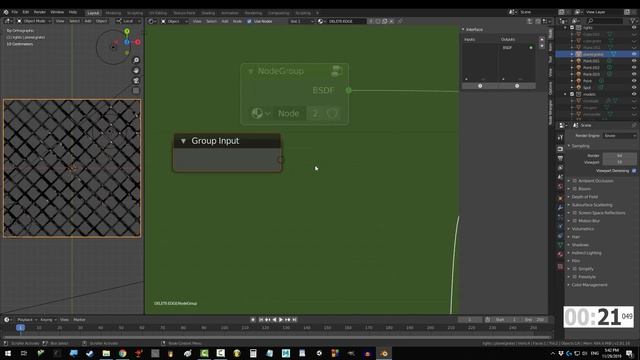Open the Tool settings properties tab icon
640x360 pixels.
click(x=560, y=138)
